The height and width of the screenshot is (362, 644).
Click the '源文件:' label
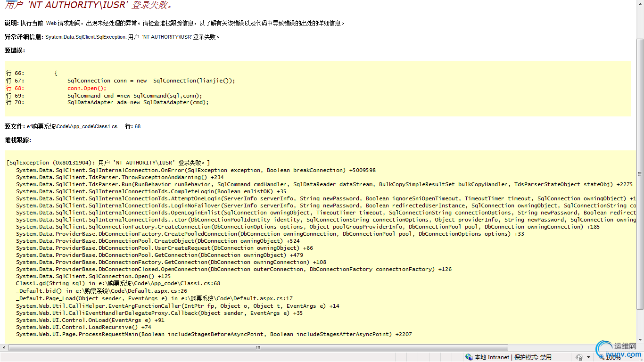click(x=15, y=126)
